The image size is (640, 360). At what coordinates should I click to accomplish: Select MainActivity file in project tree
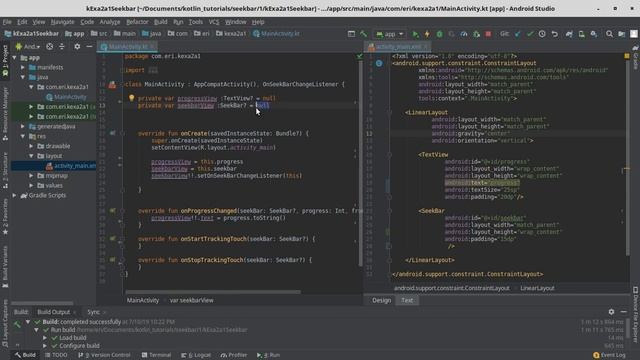coord(66,97)
